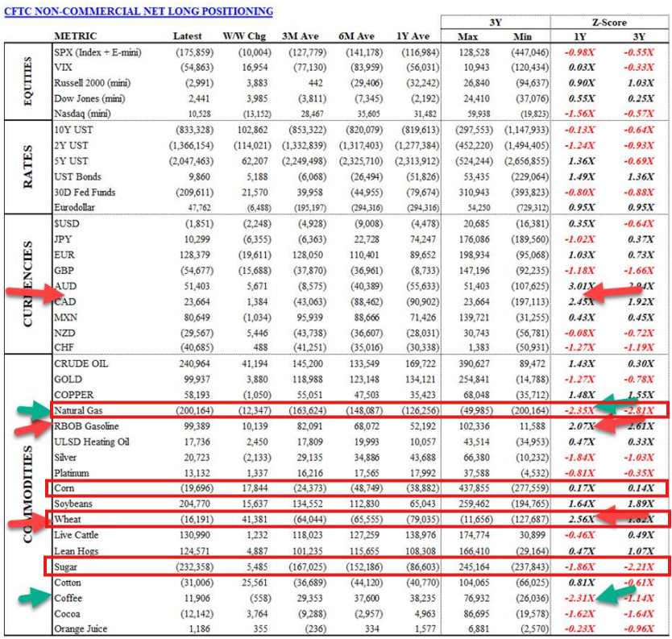Click the Latest column header
Viewport: 672px width, 639px height.
[187, 36]
